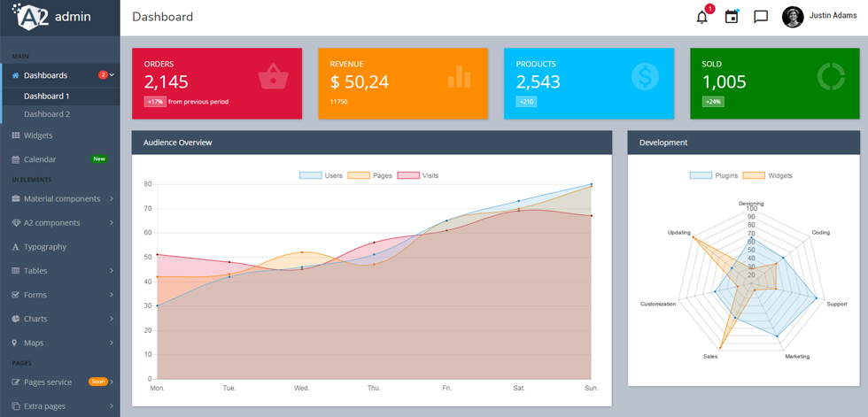The height and width of the screenshot is (417, 868).
Task: Click the Dashboards home icon
Action: click(16, 75)
